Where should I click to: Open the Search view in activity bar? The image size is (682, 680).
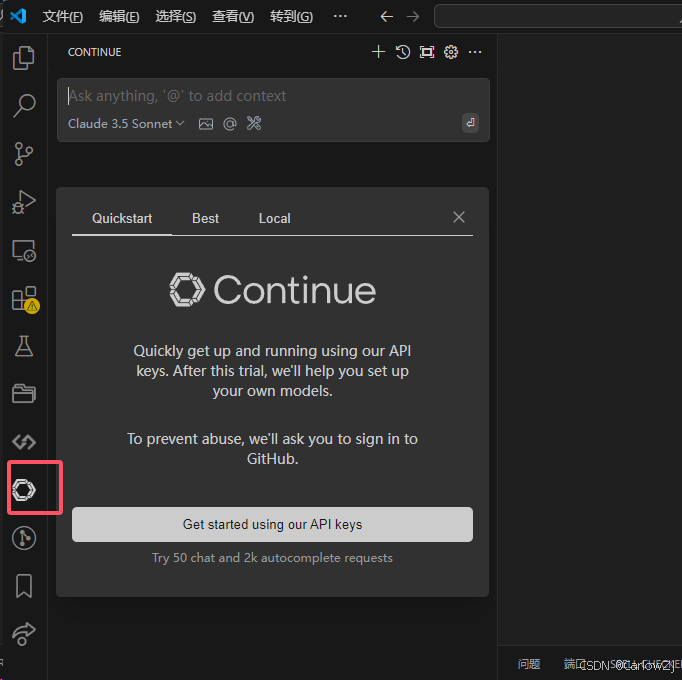[x=24, y=106]
